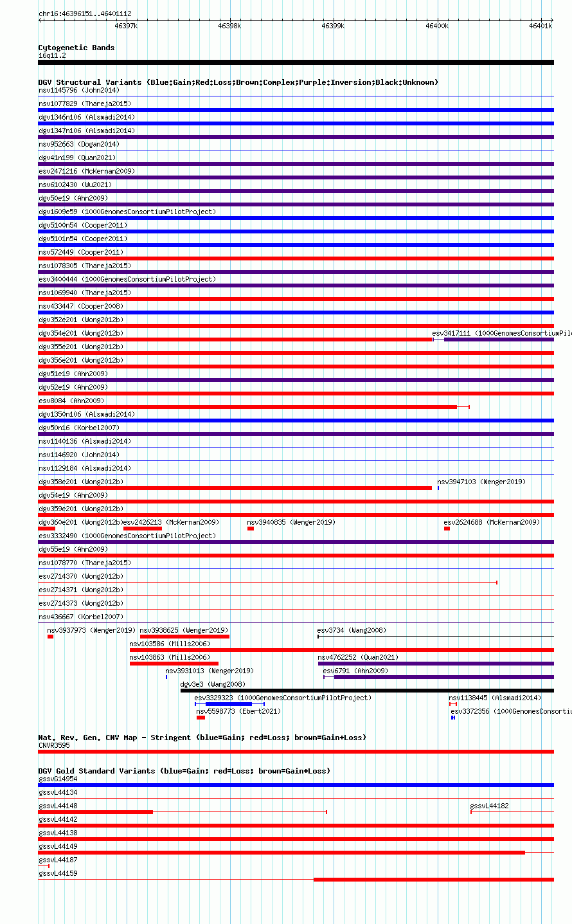
Task: Click esv2714371 (Wong2012b) label
Action: [x=81, y=590]
